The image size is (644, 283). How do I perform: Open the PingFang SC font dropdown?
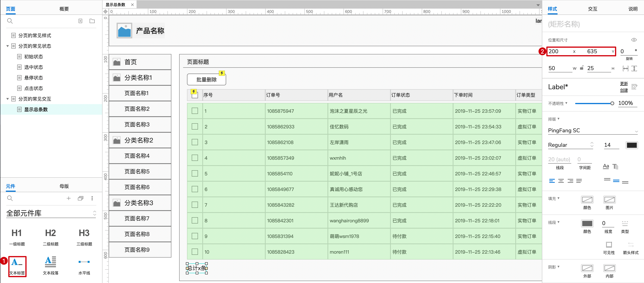pos(593,131)
